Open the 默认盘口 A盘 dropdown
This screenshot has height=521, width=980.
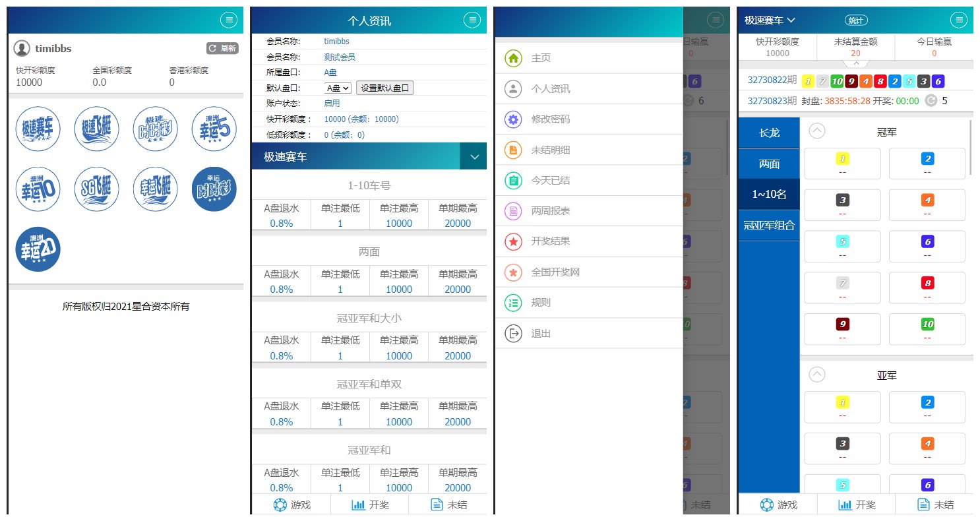338,88
